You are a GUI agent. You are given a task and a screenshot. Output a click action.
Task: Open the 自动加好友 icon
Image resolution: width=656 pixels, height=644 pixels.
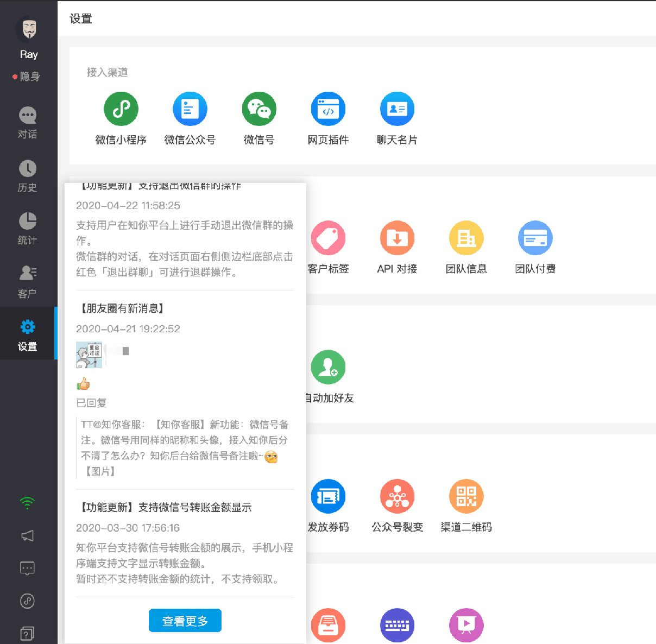[x=328, y=367]
